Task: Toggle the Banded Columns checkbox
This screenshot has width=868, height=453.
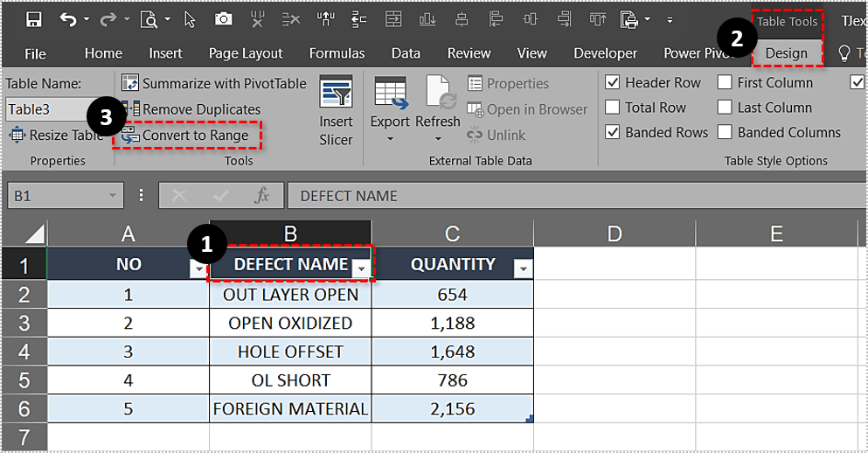Action: point(725,133)
